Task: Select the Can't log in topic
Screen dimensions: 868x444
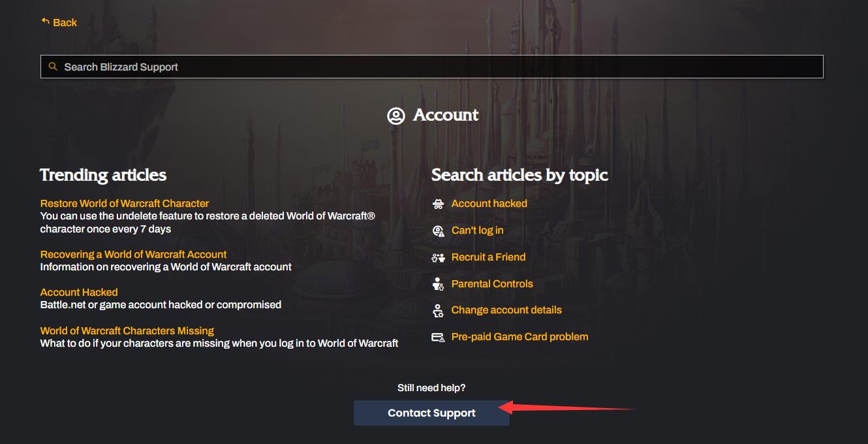Action: pyautogui.click(x=477, y=230)
